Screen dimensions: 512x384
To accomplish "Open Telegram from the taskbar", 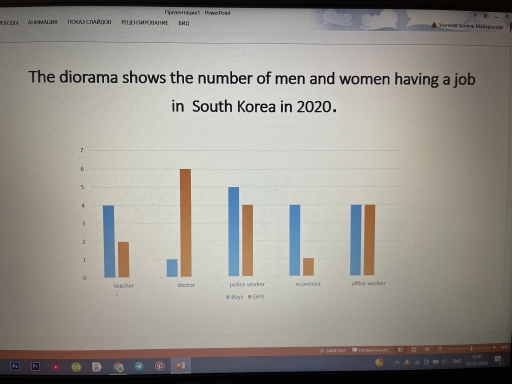I will coord(139,366).
